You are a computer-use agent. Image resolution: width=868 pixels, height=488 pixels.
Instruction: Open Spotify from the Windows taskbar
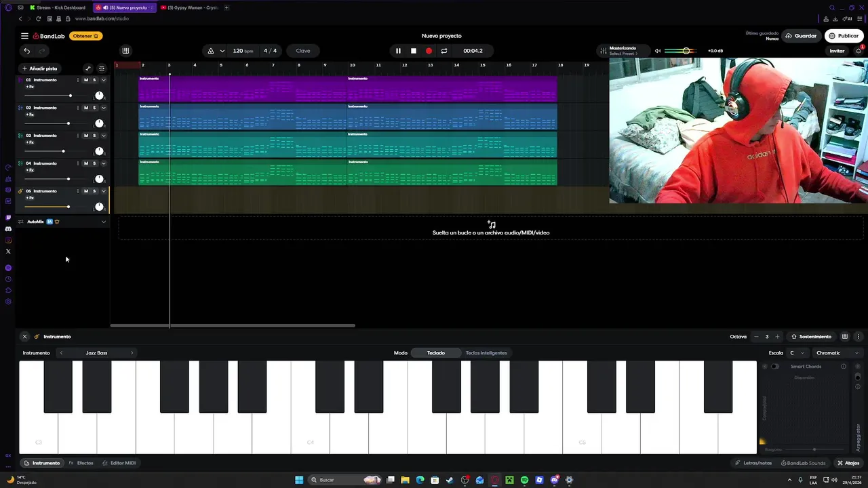point(524,480)
